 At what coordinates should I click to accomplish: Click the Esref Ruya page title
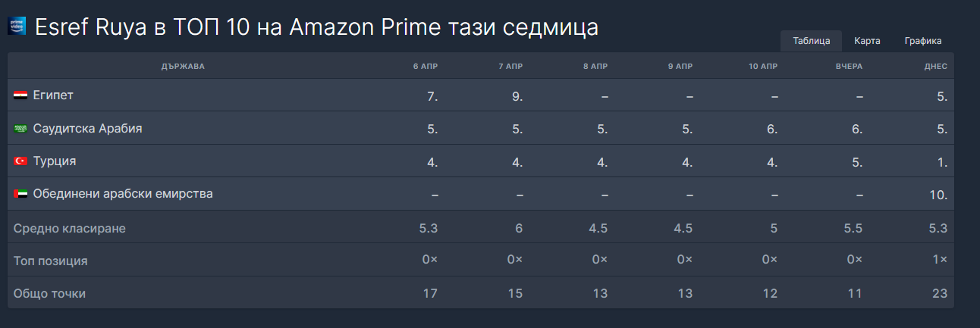tap(316, 27)
